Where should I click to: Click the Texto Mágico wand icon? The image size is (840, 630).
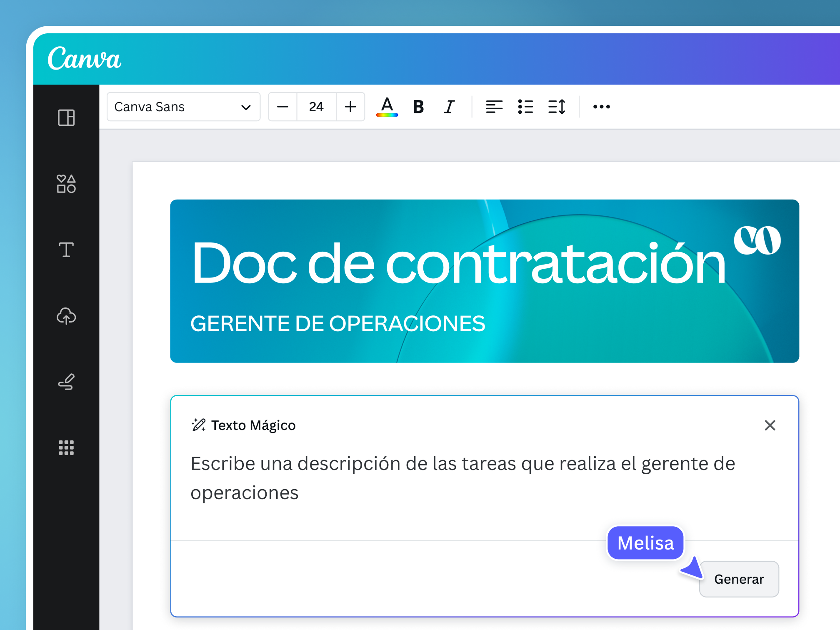[199, 425]
